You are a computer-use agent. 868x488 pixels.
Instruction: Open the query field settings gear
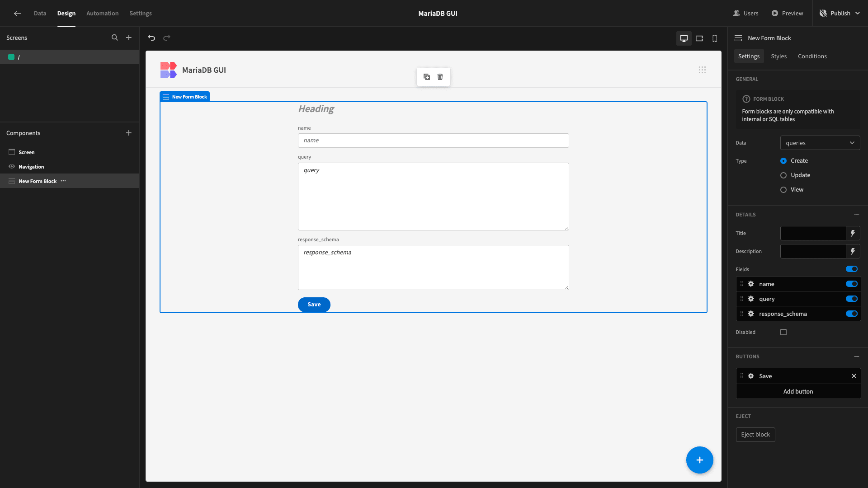(751, 299)
